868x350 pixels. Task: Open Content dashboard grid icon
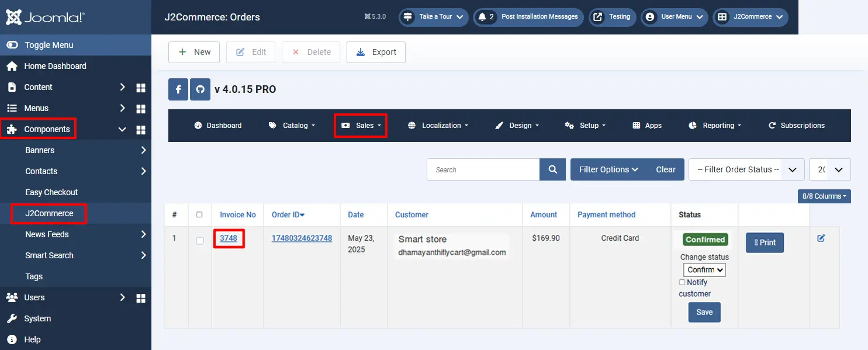tap(140, 87)
